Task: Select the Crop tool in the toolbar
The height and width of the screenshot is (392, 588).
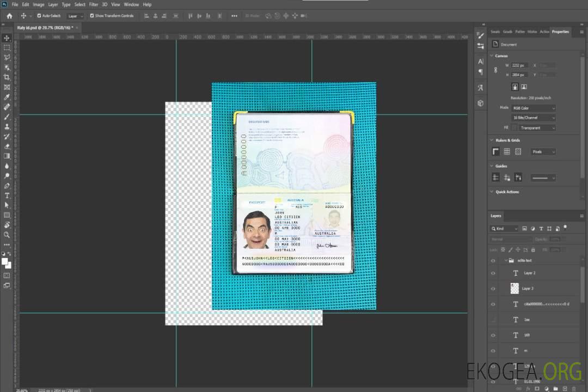Action: (x=7, y=77)
